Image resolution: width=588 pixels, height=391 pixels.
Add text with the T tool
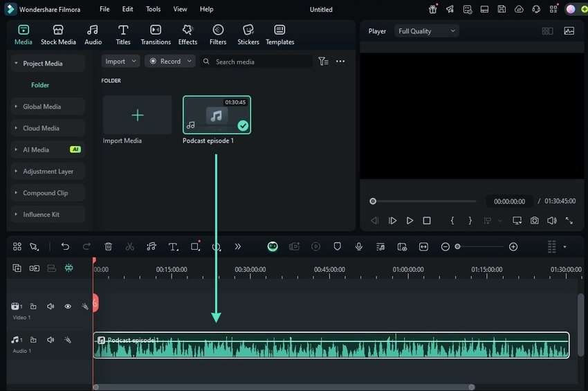click(x=173, y=246)
